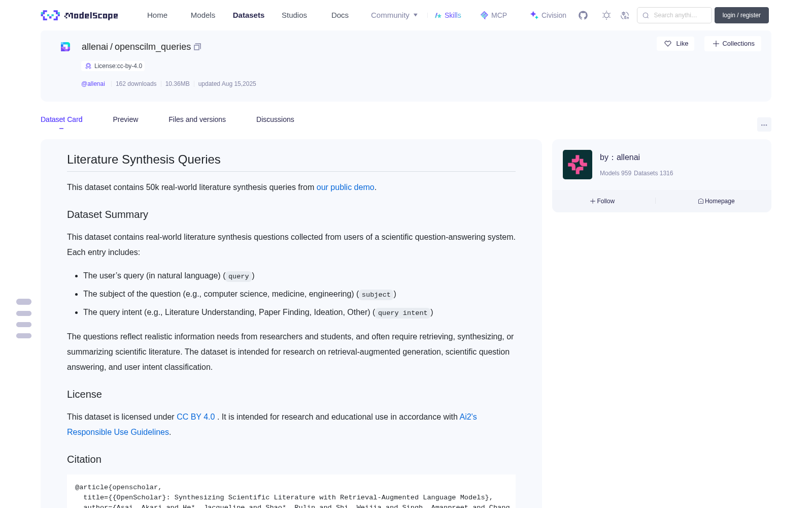This screenshot has height=508, width=812.
Task: Click the 'subject' code label
Action: (x=376, y=295)
